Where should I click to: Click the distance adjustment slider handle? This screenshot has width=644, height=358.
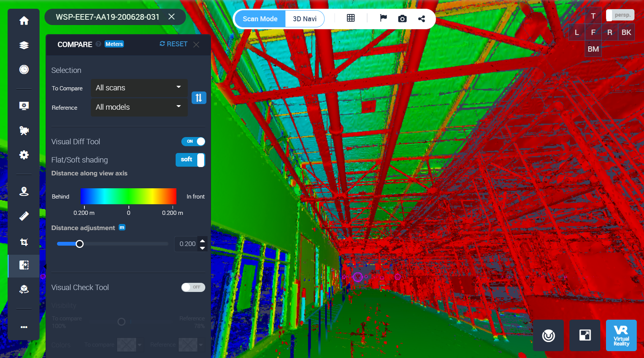pyautogui.click(x=79, y=244)
